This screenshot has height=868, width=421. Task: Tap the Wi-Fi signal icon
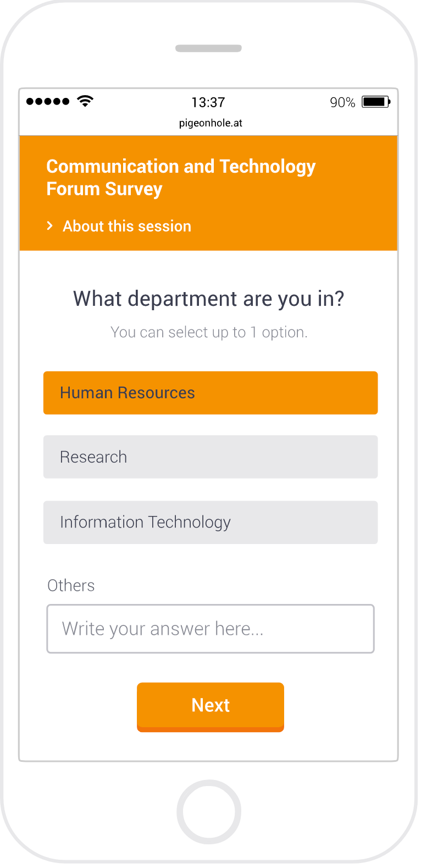click(85, 101)
